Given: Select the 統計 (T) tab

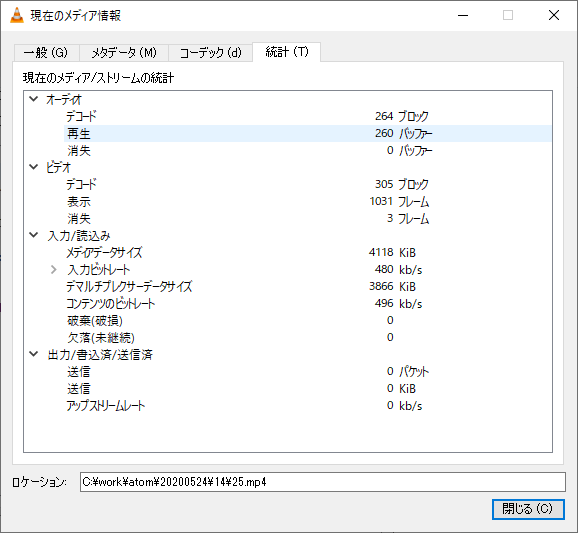Looking at the screenshot, I should [286, 52].
